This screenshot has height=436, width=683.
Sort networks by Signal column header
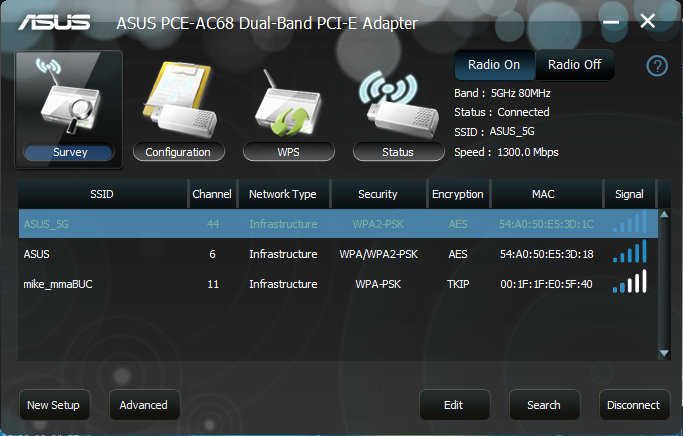pyautogui.click(x=629, y=194)
